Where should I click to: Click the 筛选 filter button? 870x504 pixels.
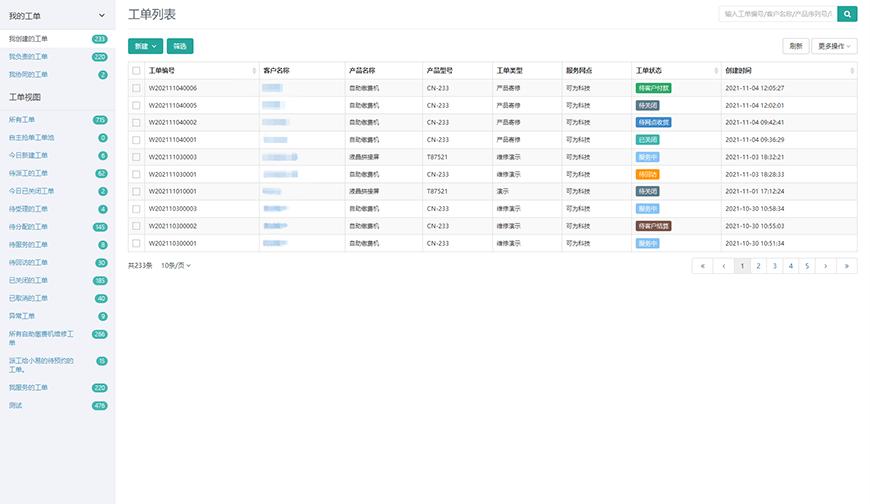click(180, 46)
